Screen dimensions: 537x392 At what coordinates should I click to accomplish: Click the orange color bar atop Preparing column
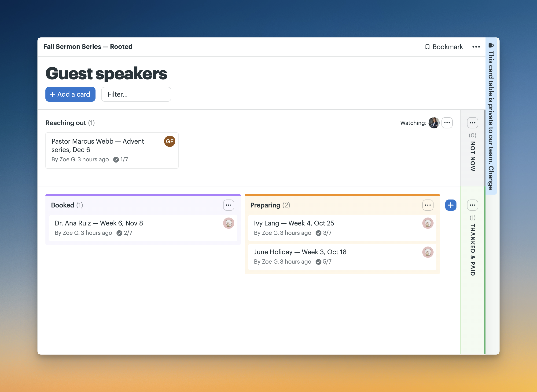tap(342, 195)
